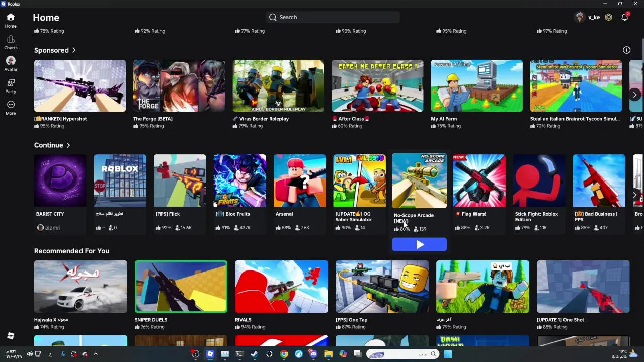Open the [FPS] Flick game tile
The width and height of the screenshot is (644, 362).
(x=180, y=194)
